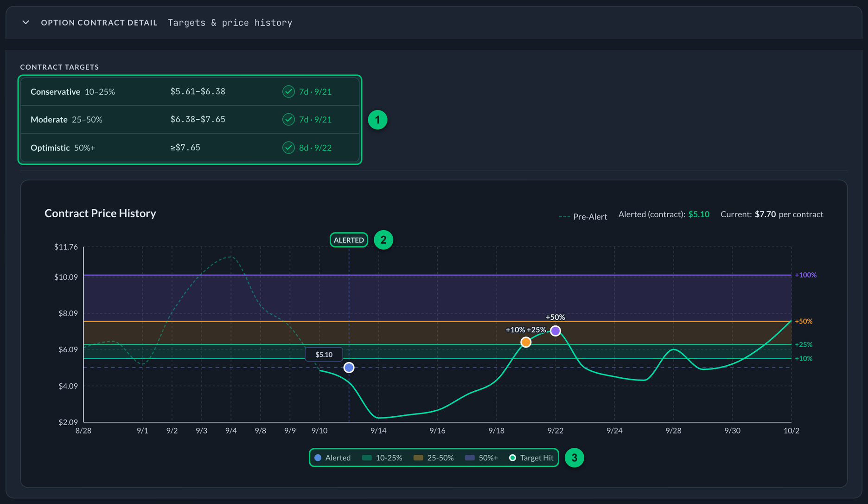The height and width of the screenshot is (504, 868).
Task: Click the 9/22 x-axis date label
Action: coord(555,431)
